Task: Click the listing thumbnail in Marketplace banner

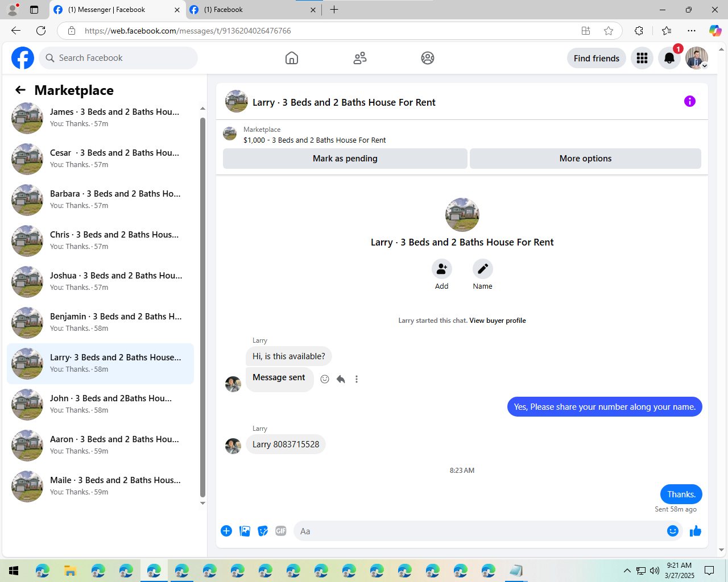Action: [x=230, y=134]
